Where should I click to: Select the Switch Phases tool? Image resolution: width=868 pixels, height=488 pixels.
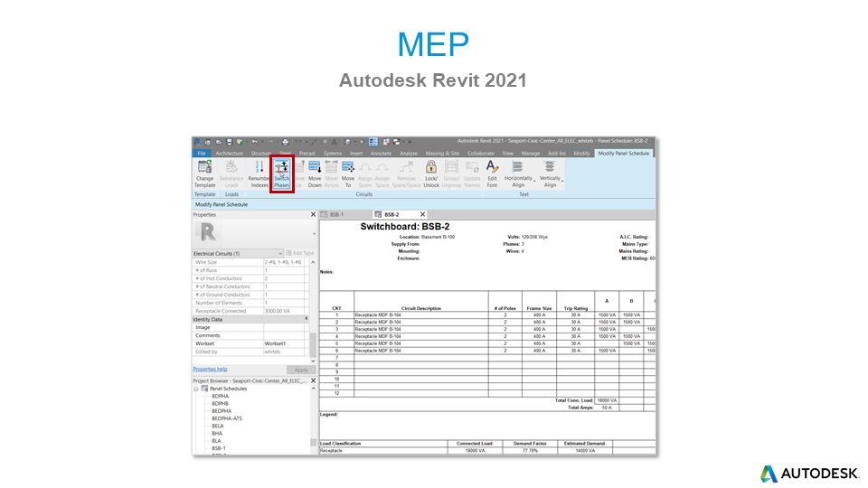(282, 174)
